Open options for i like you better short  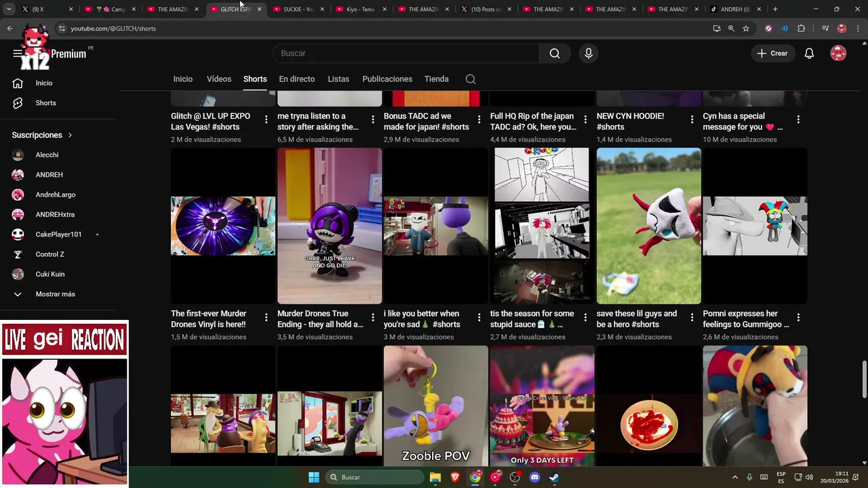point(479,317)
